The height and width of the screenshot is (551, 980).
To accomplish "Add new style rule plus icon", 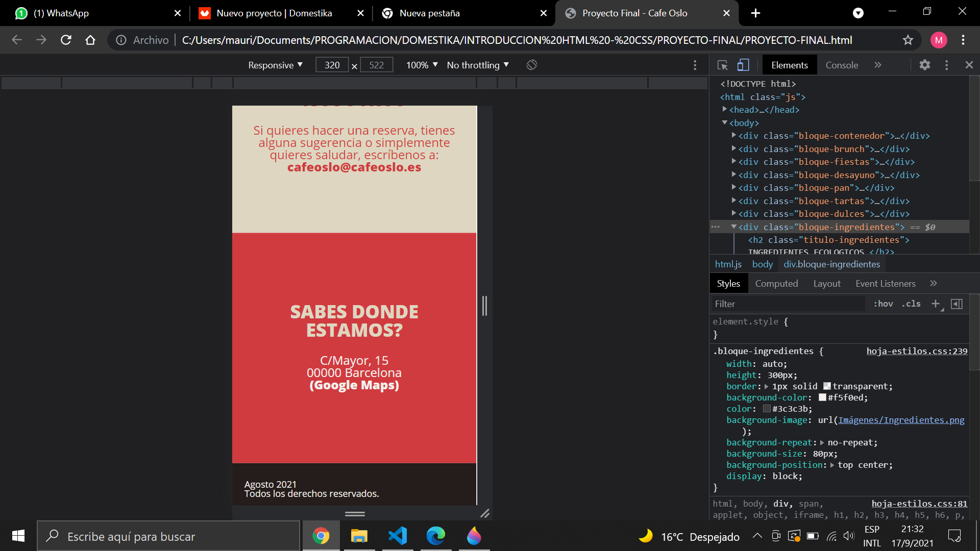I will [x=936, y=304].
